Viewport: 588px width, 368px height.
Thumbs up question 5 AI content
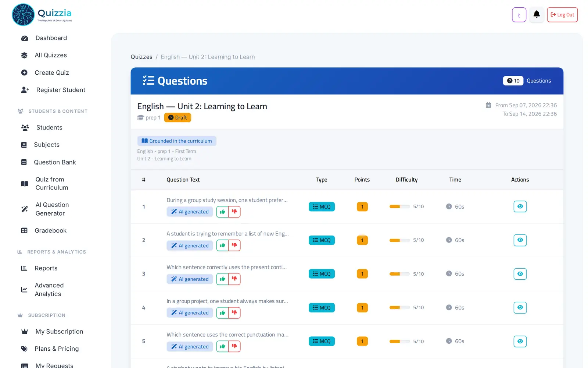pos(222,346)
